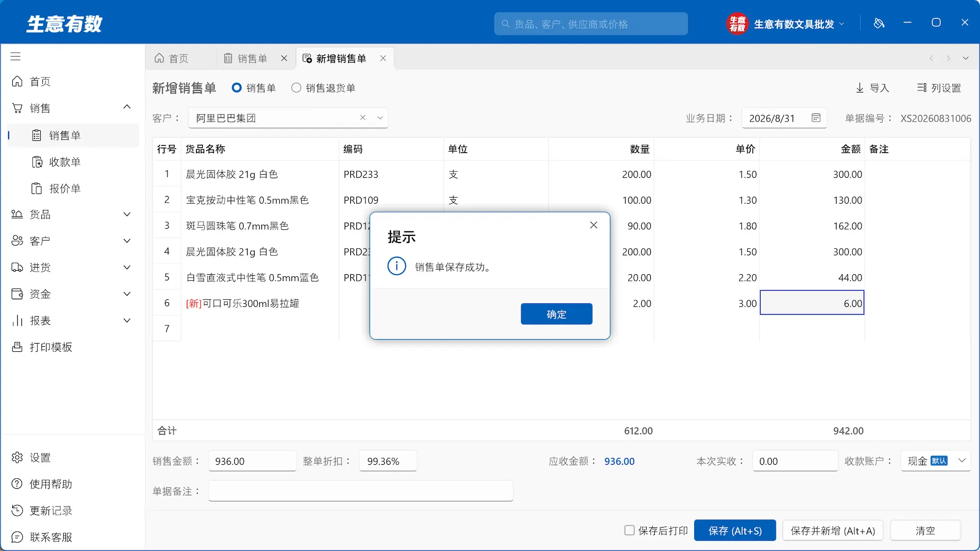Expand the 客户 sidebar section
The image size is (980, 551).
pyautogui.click(x=127, y=241)
